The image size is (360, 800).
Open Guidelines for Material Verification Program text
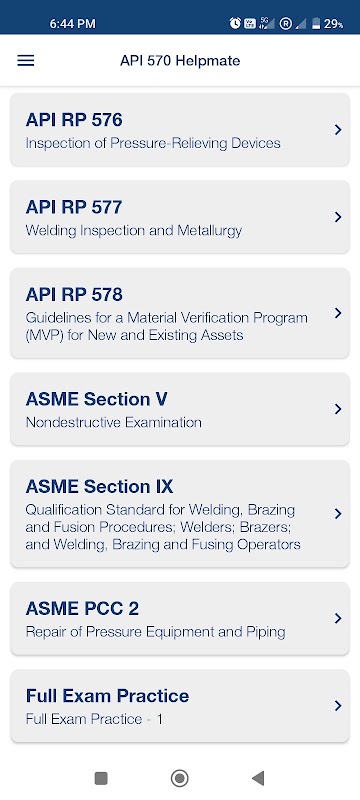pyautogui.click(x=167, y=327)
